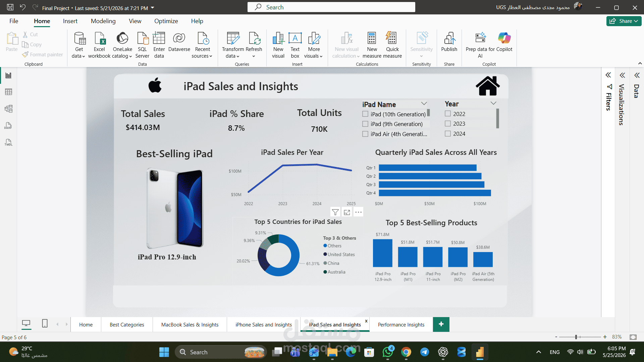Insert a New visual

tap(278, 38)
